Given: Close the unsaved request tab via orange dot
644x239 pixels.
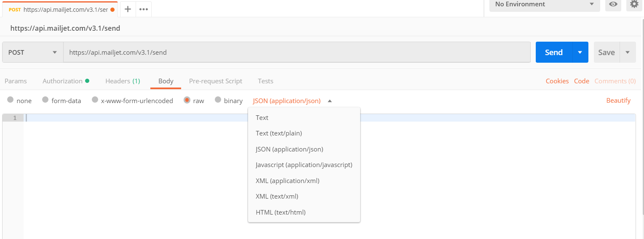Looking at the screenshot, I should tap(112, 9).
